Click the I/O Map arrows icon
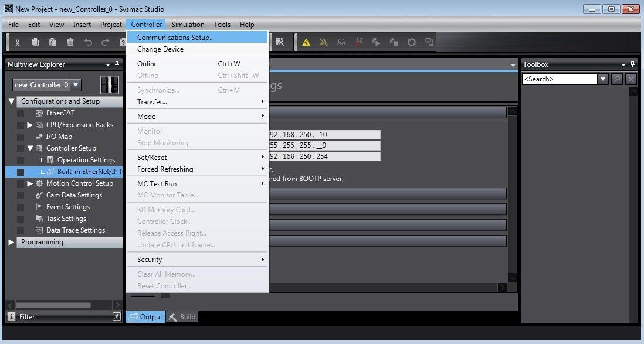 pos(39,137)
